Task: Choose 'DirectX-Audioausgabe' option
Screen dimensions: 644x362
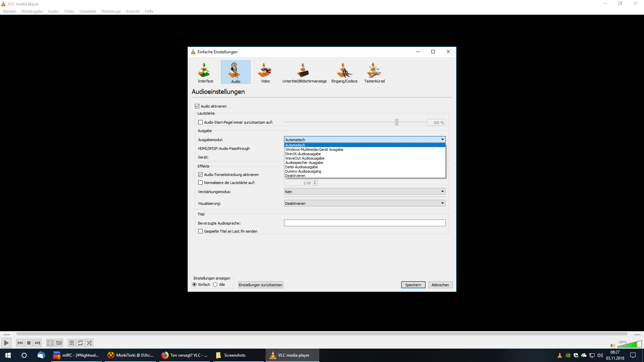Action: pos(365,154)
